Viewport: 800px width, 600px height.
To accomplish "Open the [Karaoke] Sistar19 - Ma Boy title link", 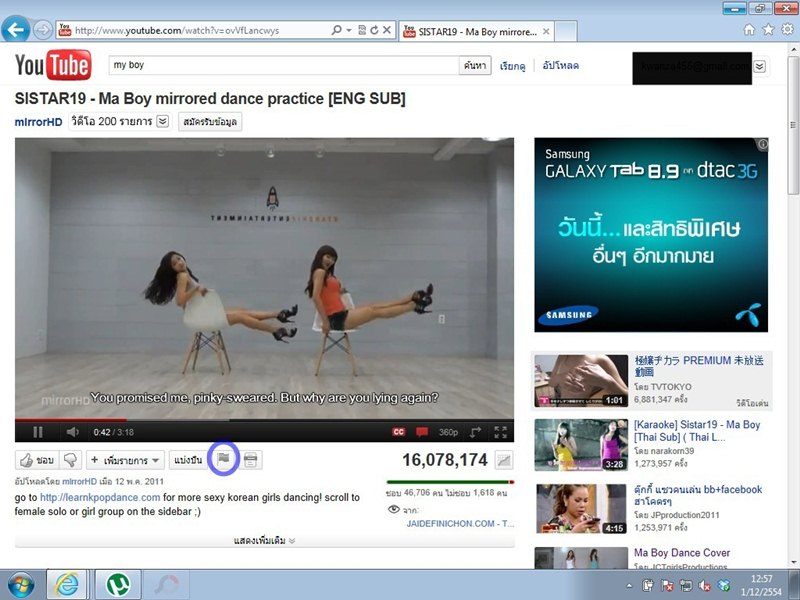I will pyautogui.click(x=697, y=431).
